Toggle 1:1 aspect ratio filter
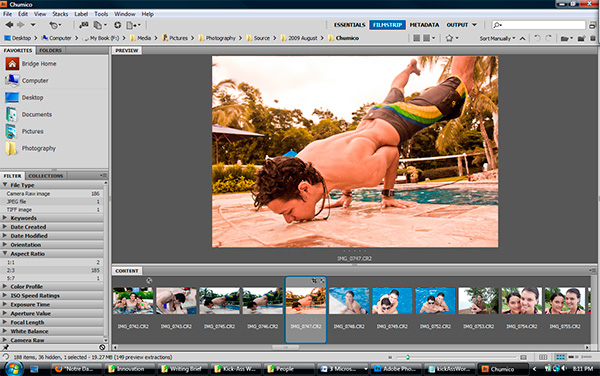Image resolution: width=600 pixels, height=376 pixels. click(x=52, y=262)
